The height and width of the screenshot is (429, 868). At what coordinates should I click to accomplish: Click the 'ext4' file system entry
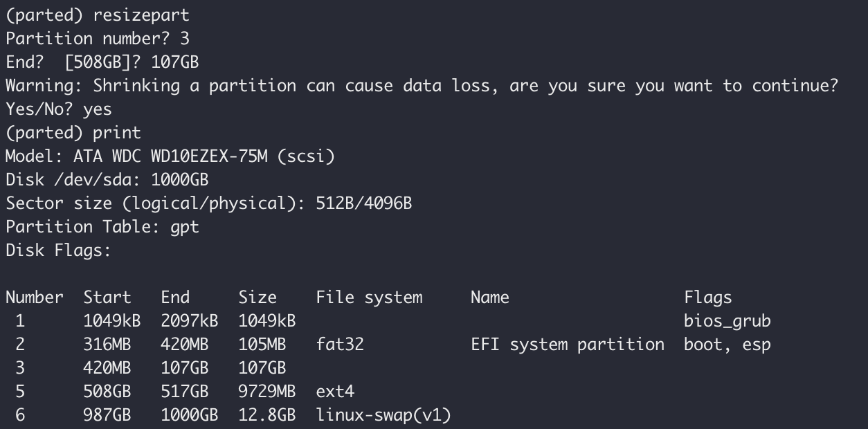335,392
